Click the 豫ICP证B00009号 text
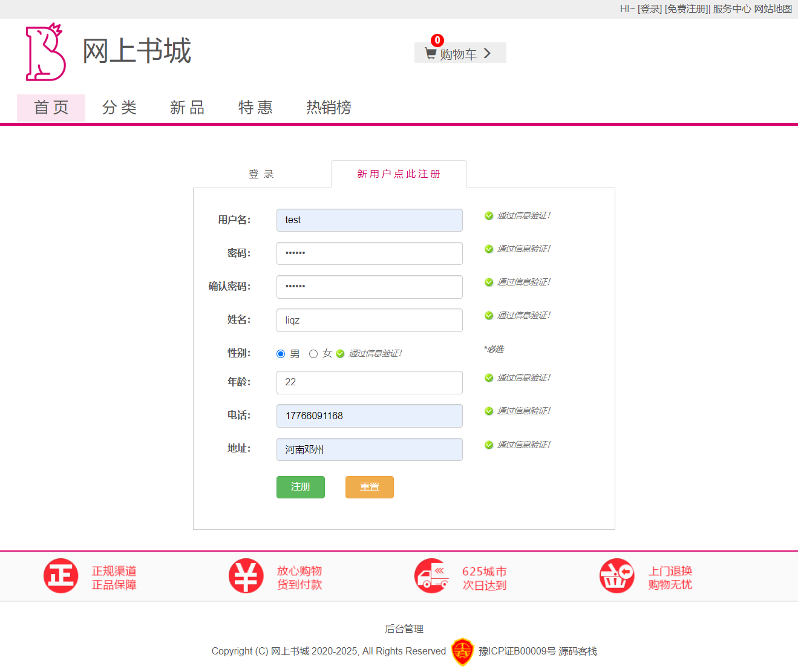This screenshot has height=672, width=798. click(517, 651)
